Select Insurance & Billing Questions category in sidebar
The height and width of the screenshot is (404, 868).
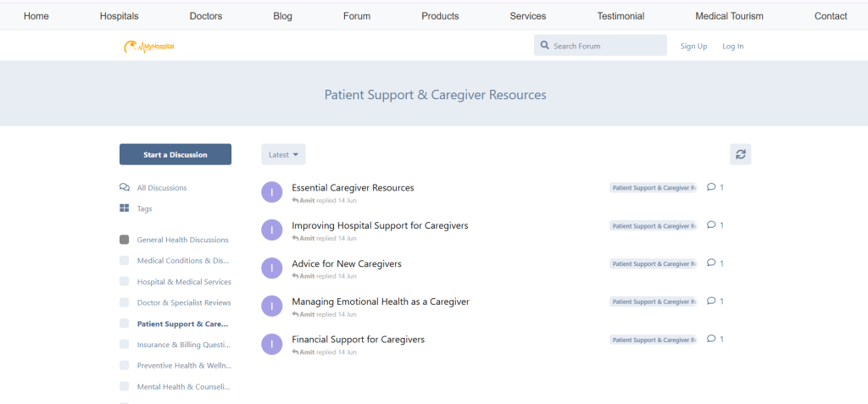(x=183, y=345)
